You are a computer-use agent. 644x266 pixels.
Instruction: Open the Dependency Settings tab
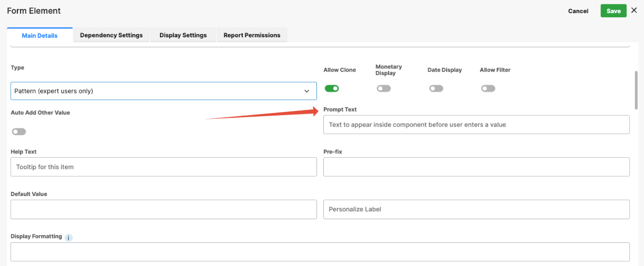tap(111, 35)
